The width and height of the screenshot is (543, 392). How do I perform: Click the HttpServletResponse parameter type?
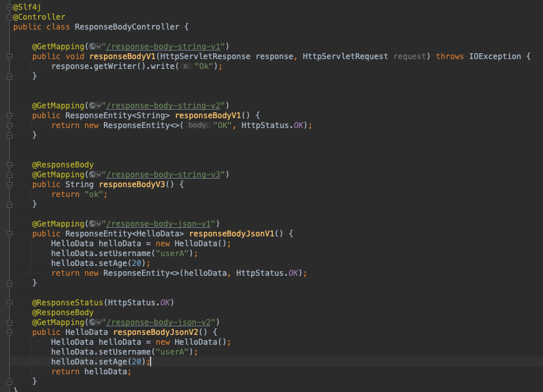tap(205, 56)
